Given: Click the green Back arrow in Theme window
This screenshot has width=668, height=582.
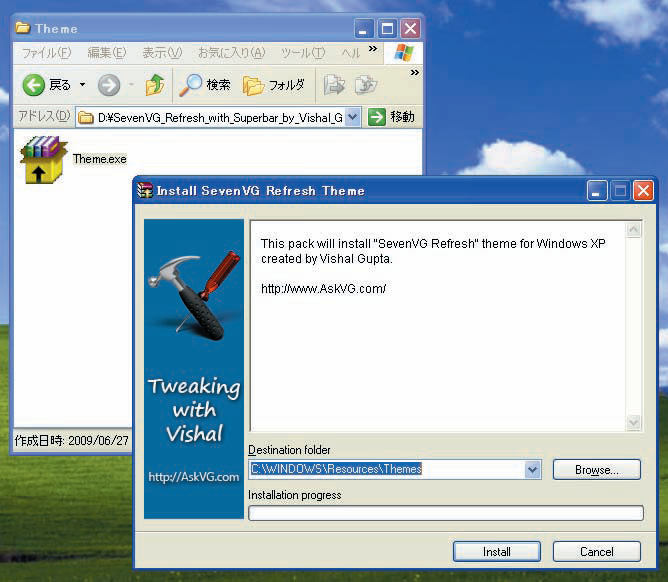Looking at the screenshot, I should coord(34,85).
